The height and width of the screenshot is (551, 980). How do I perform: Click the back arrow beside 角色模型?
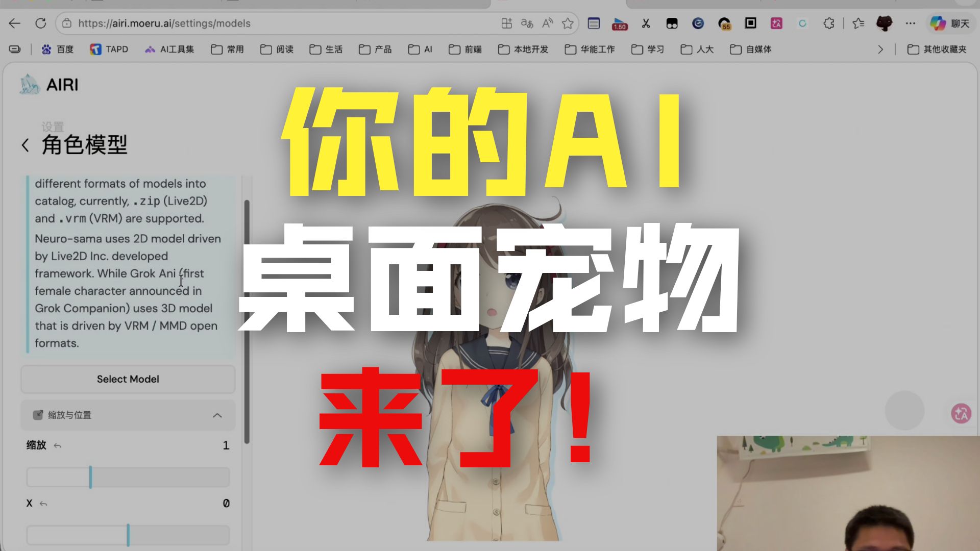coord(25,145)
